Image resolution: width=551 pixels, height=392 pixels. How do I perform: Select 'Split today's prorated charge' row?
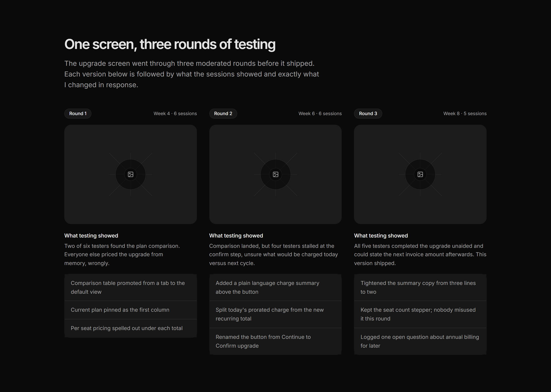(x=275, y=314)
